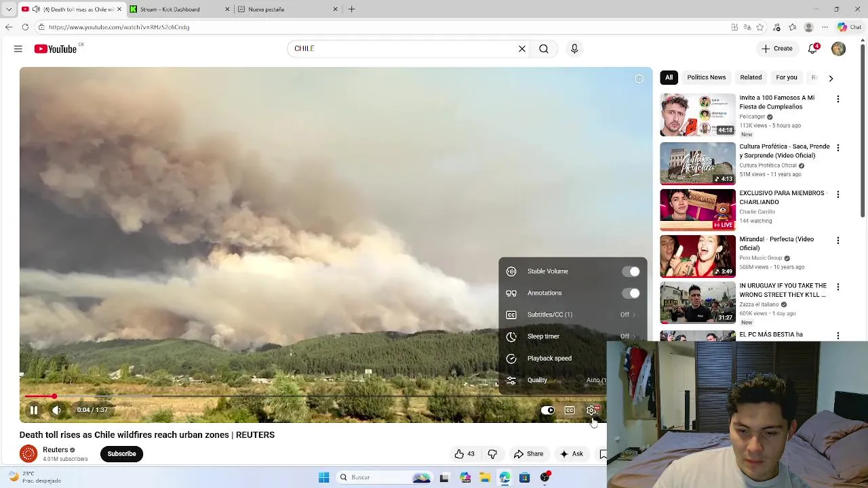The height and width of the screenshot is (488, 868).
Task: Open options for Cultura Profética video
Action: (837, 148)
